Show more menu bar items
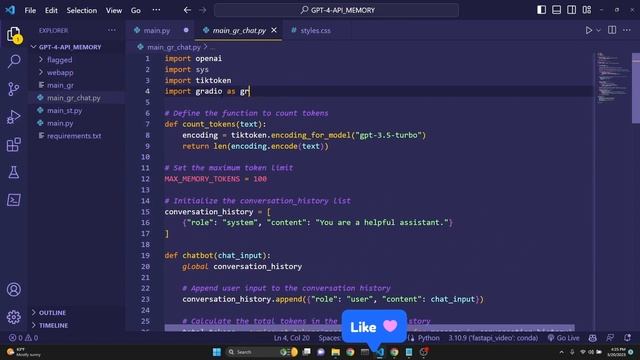 (156, 10)
